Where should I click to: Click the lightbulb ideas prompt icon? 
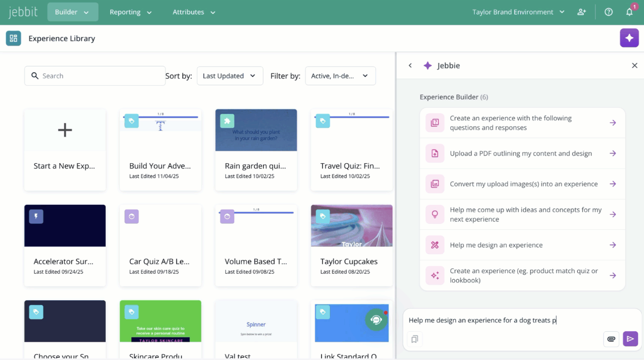pyautogui.click(x=435, y=215)
